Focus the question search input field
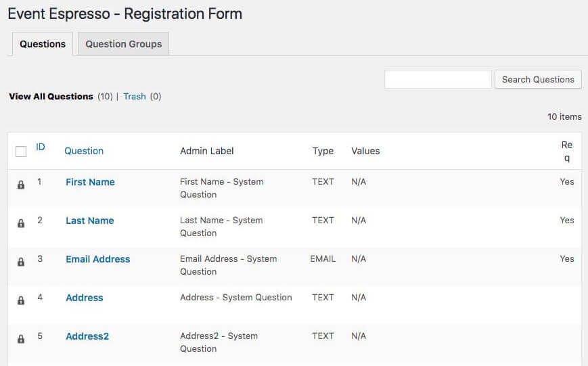 (x=438, y=80)
